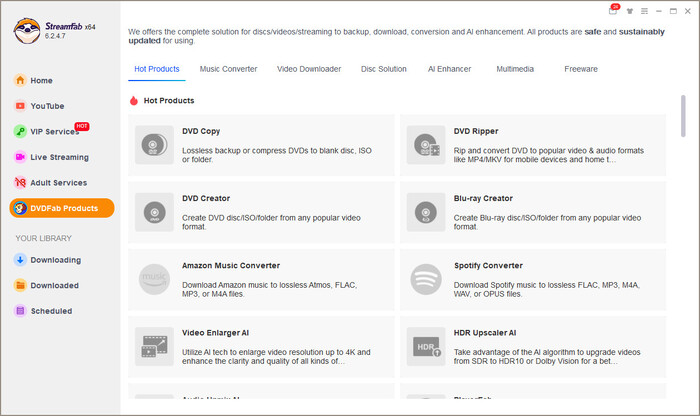The width and height of the screenshot is (700, 416).
Task: Click the Adult Services 18 icon
Action: coord(20,182)
